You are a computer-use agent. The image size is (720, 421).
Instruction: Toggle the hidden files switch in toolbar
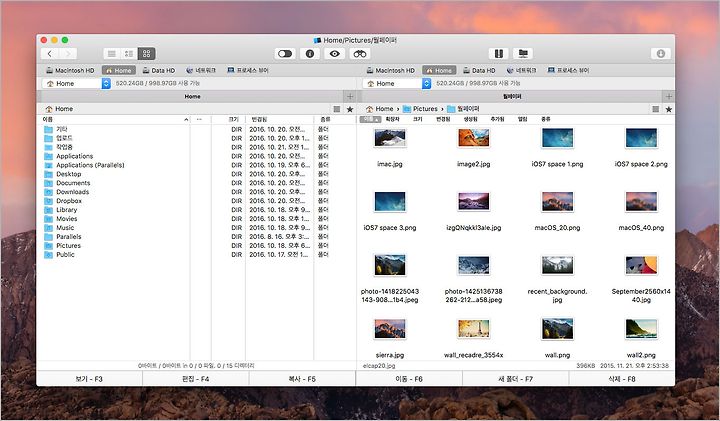(x=285, y=54)
